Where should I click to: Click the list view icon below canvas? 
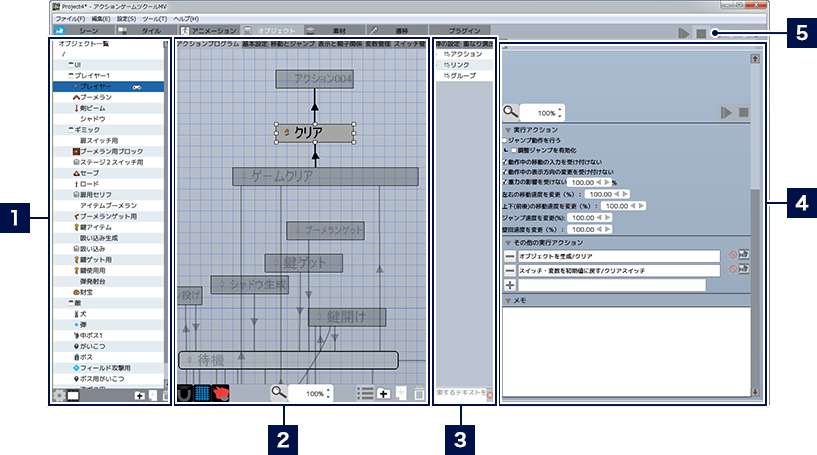click(x=366, y=394)
